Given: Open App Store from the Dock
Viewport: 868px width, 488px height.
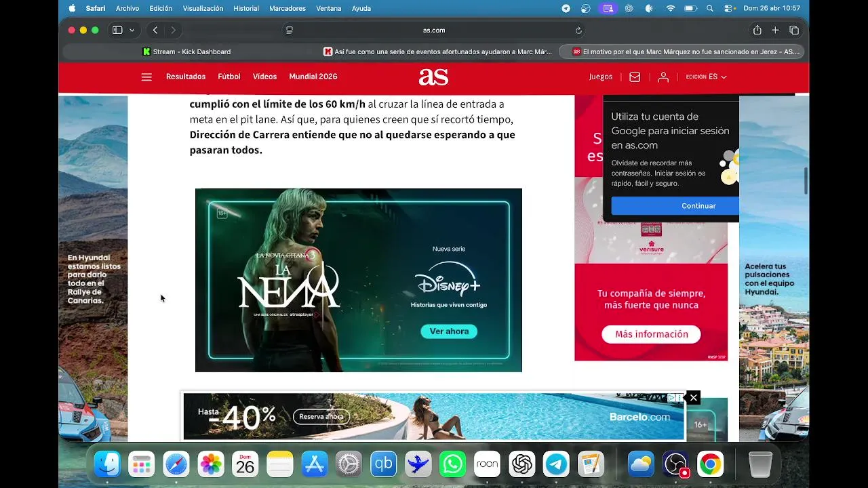Looking at the screenshot, I should click(314, 464).
